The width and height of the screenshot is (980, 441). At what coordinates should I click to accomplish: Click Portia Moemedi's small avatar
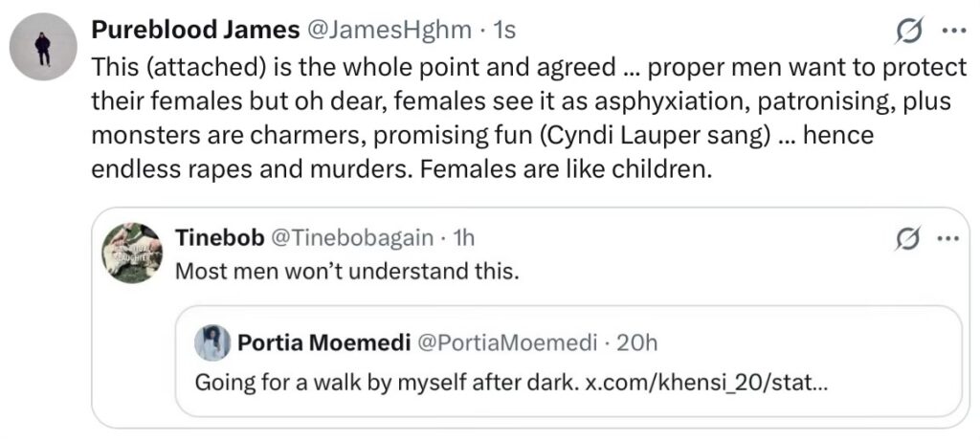212,342
